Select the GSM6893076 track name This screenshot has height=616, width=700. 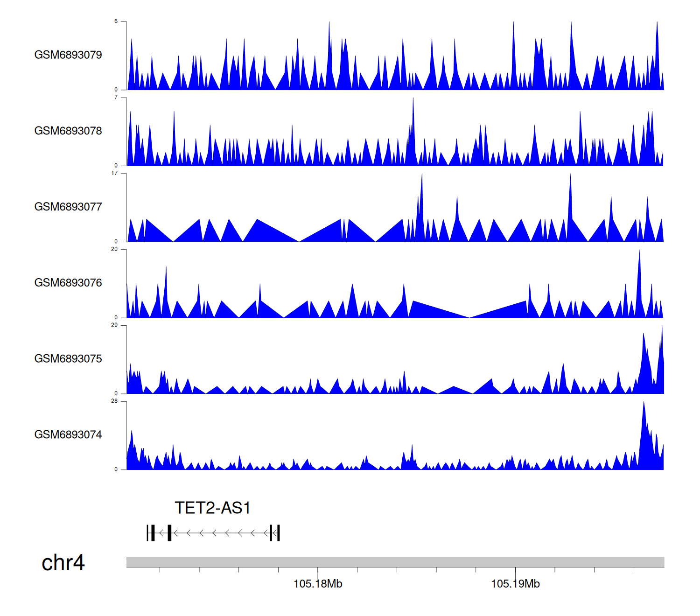click(x=68, y=283)
